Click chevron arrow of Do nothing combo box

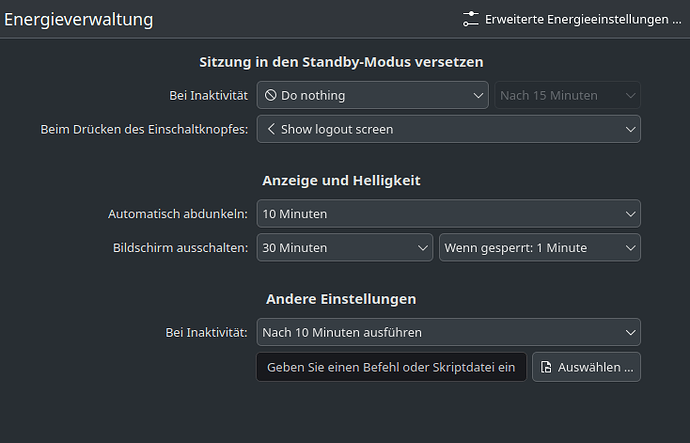(478, 95)
